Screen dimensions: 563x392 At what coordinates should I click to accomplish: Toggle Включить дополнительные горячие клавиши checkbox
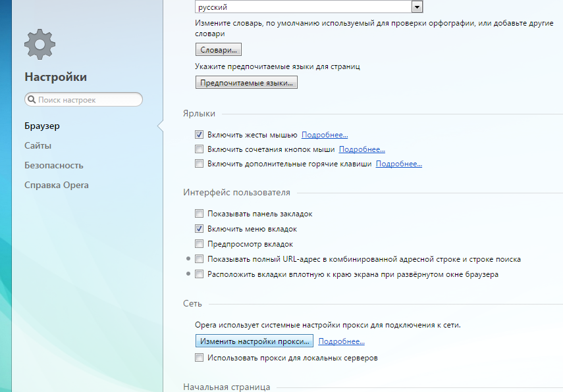200,164
